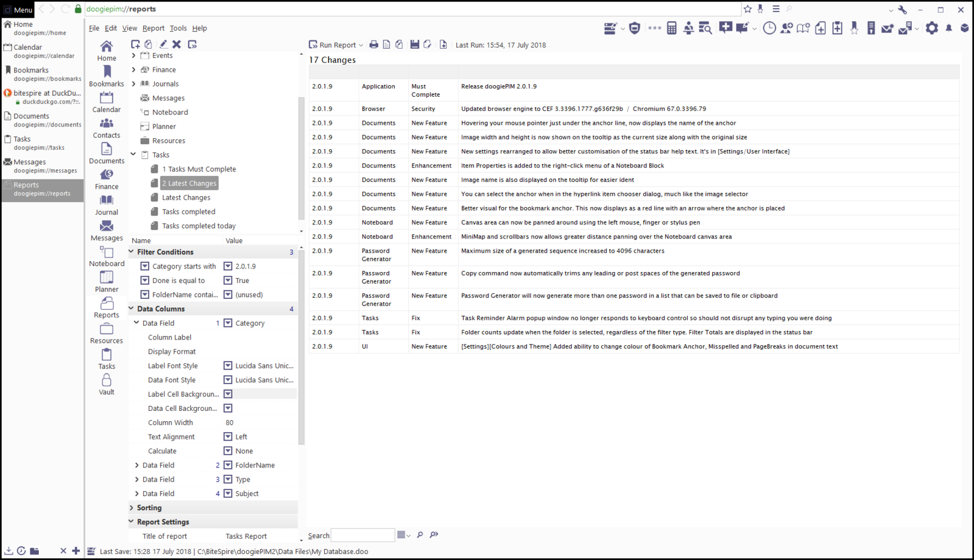
Task: Click in the Search input field
Action: point(362,535)
